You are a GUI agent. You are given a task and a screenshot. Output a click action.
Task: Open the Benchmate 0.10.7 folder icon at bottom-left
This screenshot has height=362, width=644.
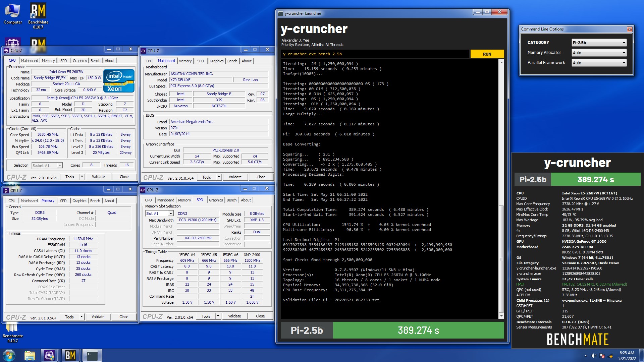click(12, 333)
